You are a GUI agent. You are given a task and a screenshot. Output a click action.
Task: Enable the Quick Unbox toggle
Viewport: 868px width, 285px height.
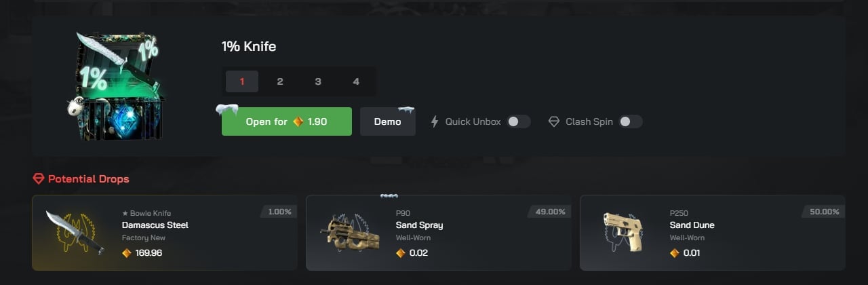[x=518, y=122]
